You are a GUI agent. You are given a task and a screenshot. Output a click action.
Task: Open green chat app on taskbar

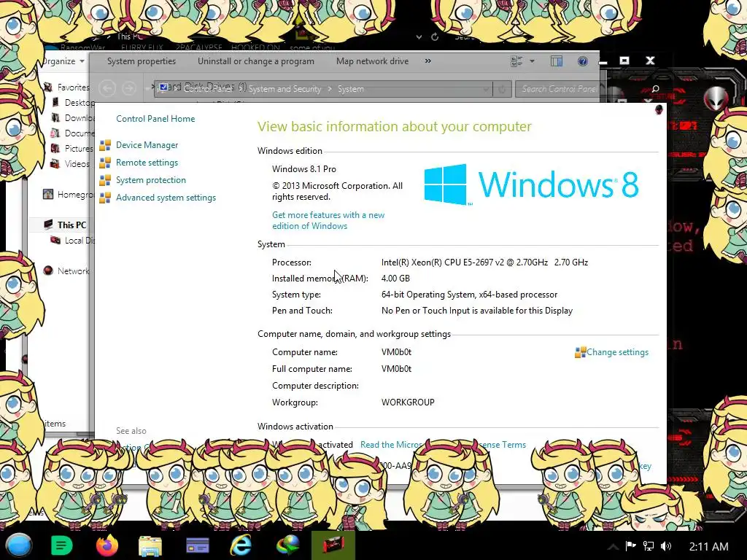tap(61, 545)
